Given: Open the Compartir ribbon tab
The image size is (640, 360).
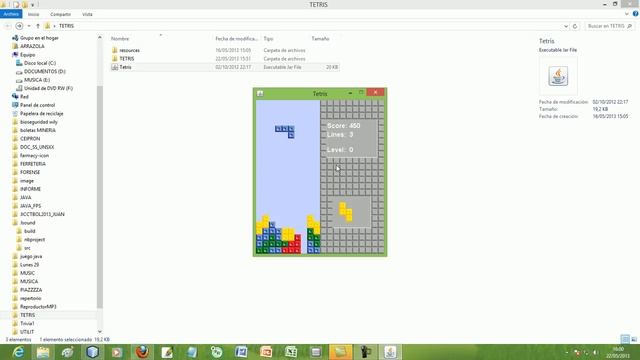Looking at the screenshot, I should pos(60,14).
